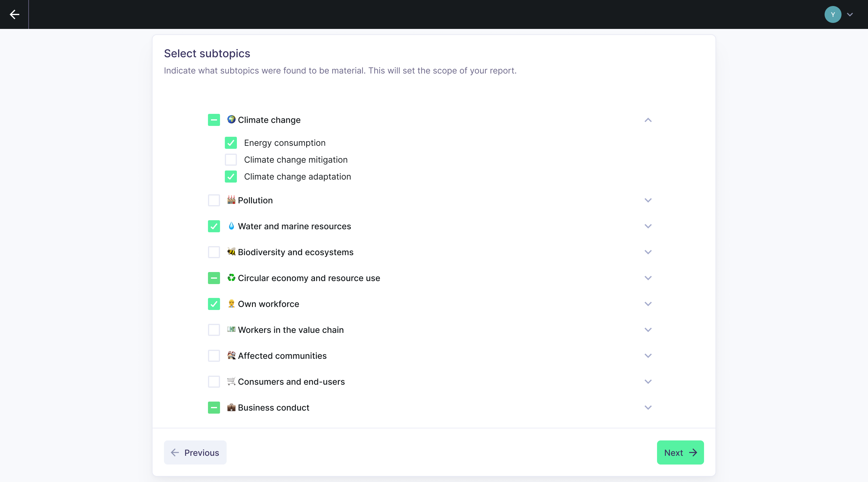Check the Climate change mitigation checkbox
Screen dimensions: 868x482
coord(231,160)
